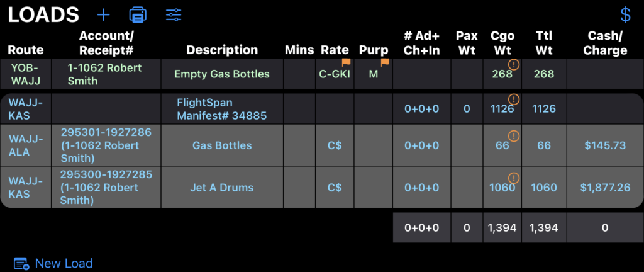Screen dimensions: 644x272
Task: Click the orange flag on C-GKI rate
Action: coord(345,63)
